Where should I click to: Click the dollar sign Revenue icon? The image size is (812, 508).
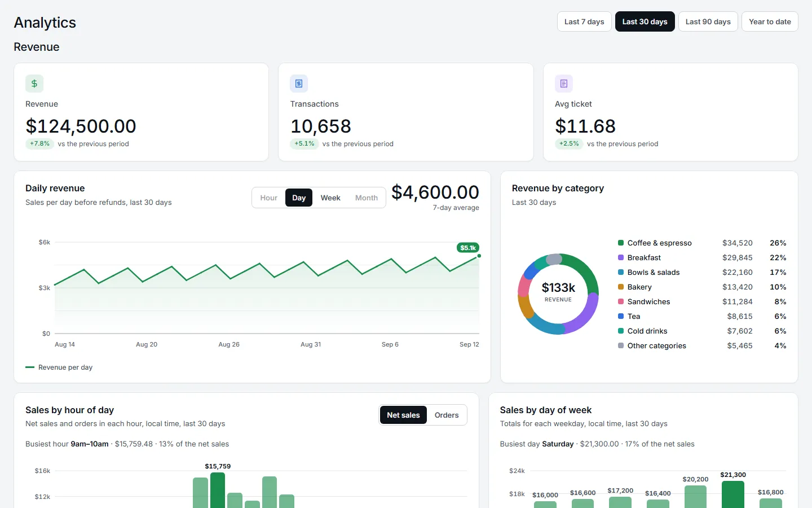[x=34, y=84]
